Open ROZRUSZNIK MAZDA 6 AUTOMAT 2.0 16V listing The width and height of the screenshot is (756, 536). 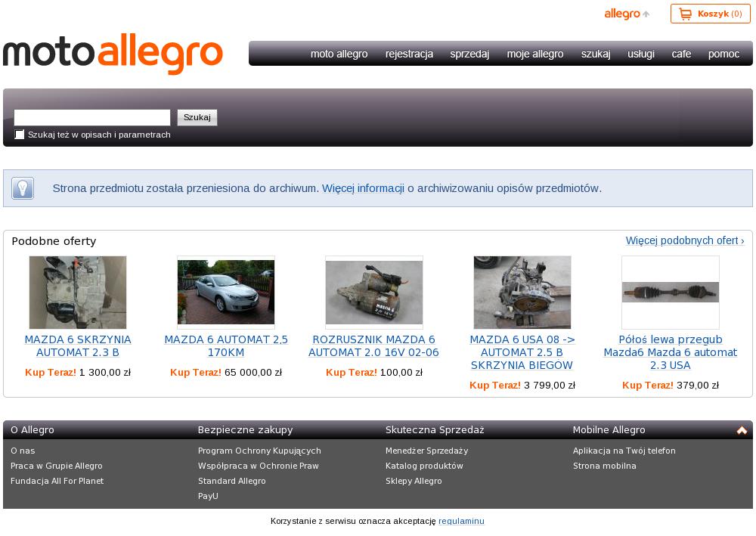coord(374,346)
